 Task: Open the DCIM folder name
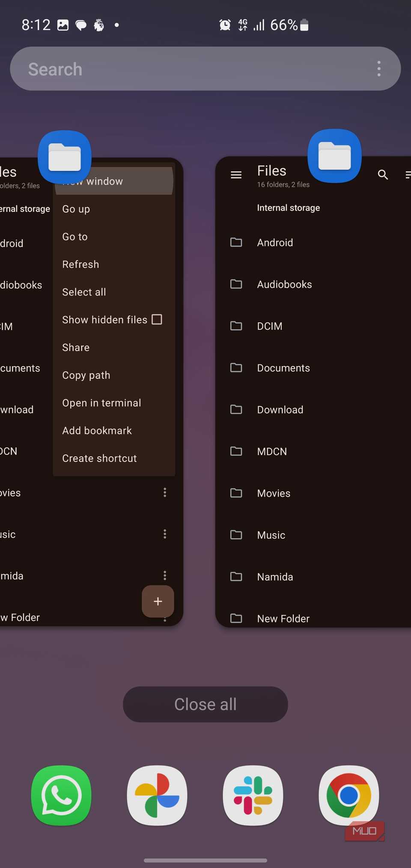point(270,326)
